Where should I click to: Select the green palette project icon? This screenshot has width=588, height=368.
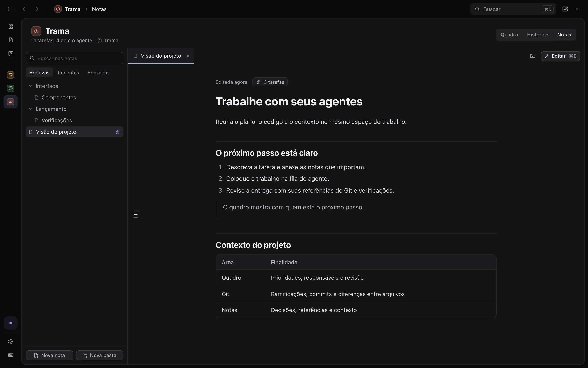click(x=10, y=88)
